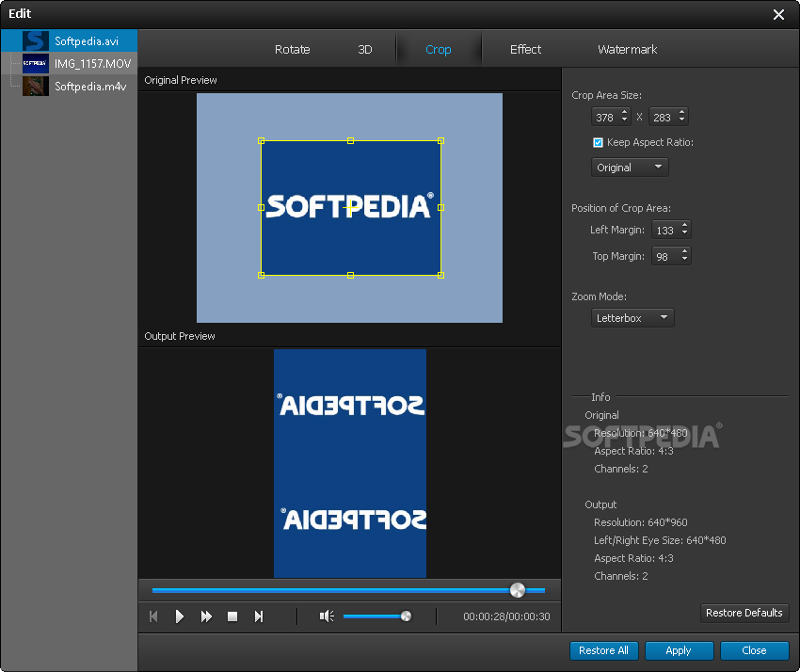Click the playback progress slider handle
The image size is (800, 672).
518,590
